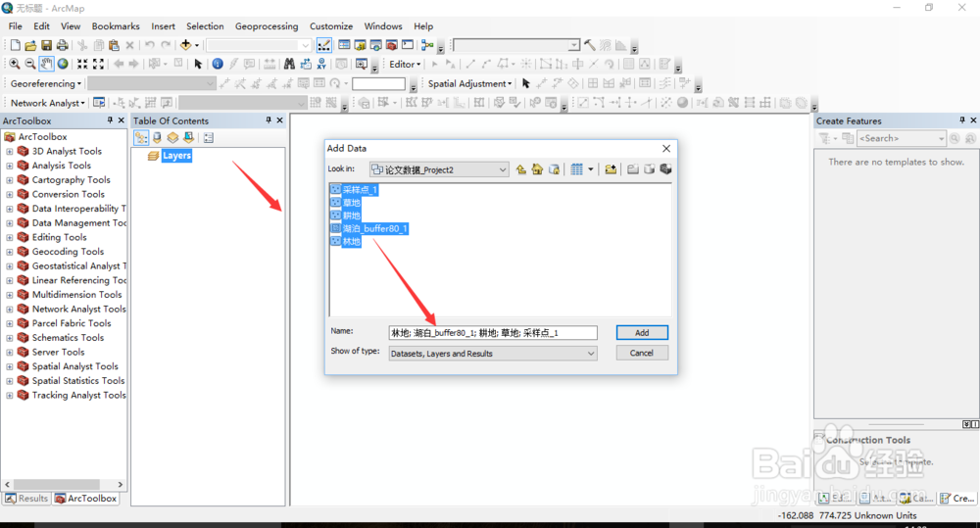This screenshot has width=980, height=528.
Task: Expand the Conversion Tools toolbox
Action: pyautogui.click(x=10, y=194)
